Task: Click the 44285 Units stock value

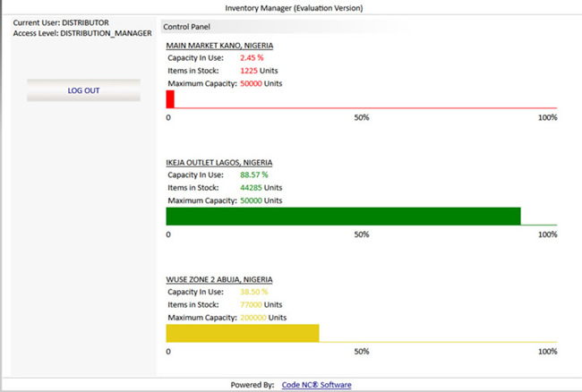Action: tap(261, 188)
